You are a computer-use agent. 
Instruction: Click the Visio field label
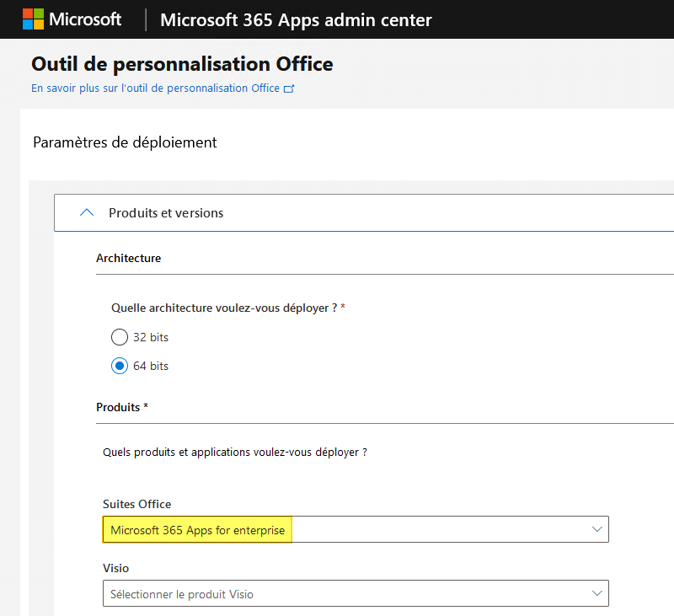(115, 568)
